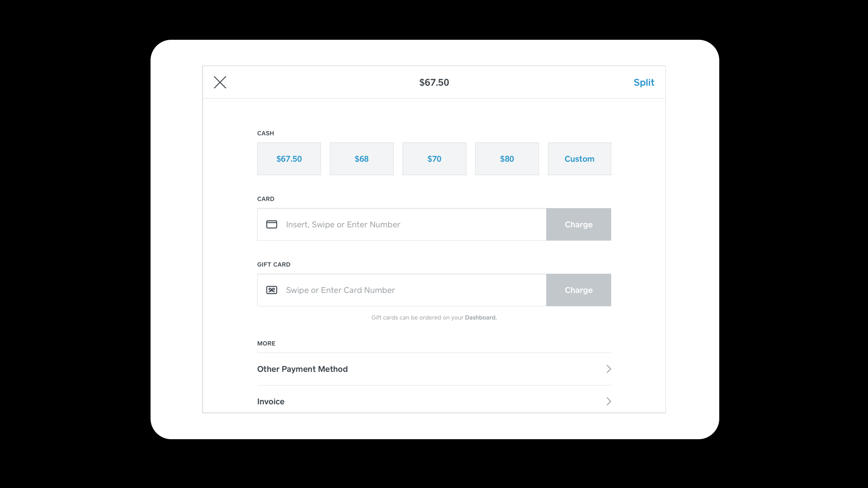Image resolution: width=868 pixels, height=488 pixels.
Task: Close the payment screen with the X icon
Action: coord(220,82)
